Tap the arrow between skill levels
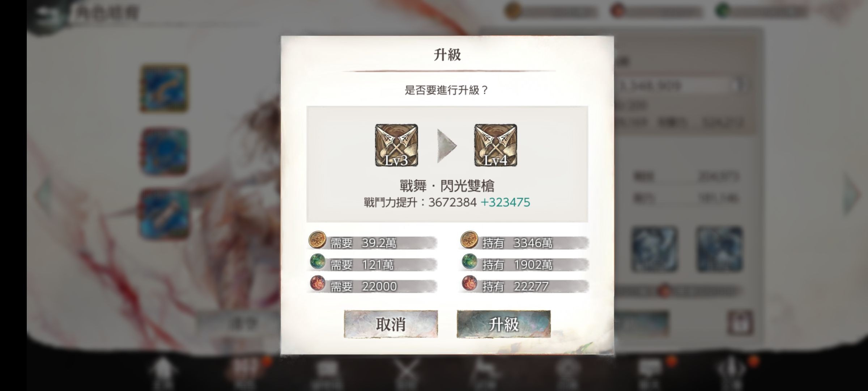Image resolution: width=868 pixels, height=391 pixels. (x=447, y=146)
